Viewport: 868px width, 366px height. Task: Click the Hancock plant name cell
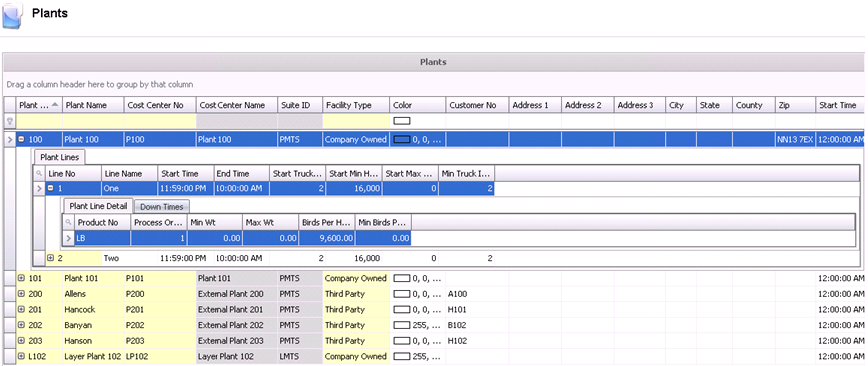pos(93,309)
